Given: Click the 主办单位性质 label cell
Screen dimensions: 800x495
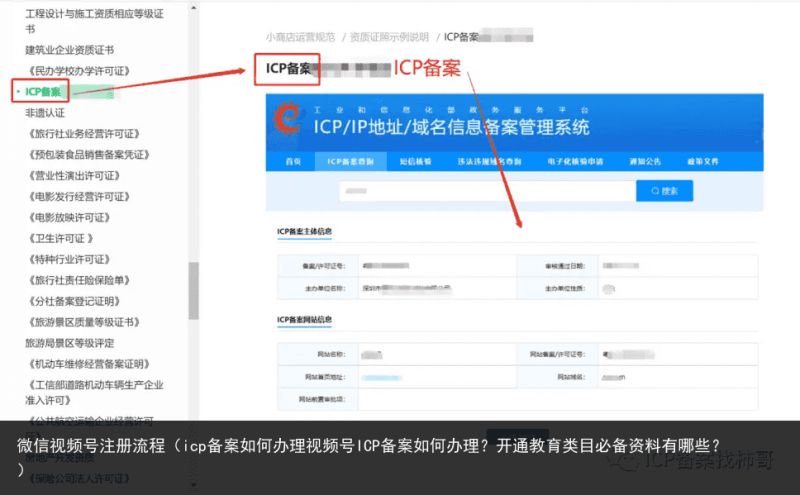Looking at the screenshot, I should click(558, 288).
